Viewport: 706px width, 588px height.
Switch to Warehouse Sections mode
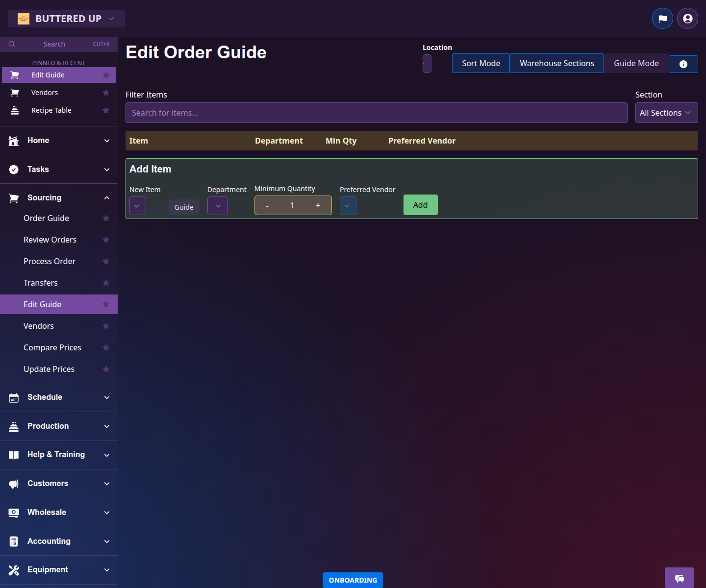[x=556, y=63]
